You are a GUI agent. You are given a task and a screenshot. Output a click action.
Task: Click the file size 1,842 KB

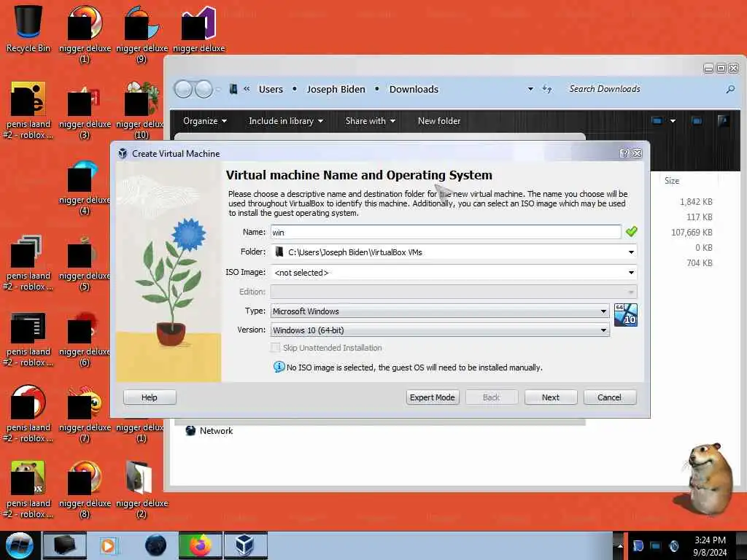pyautogui.click(x=696, y=201)
